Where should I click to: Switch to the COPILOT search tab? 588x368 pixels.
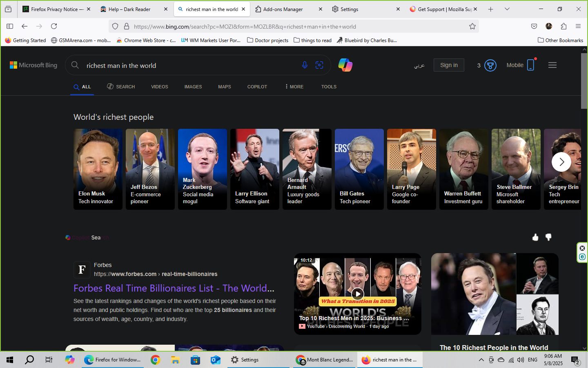click(257, 87)
